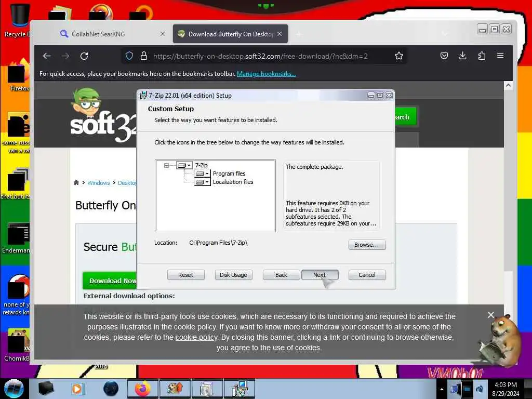532x399 pixels.
Task: Click the 7-Zip setup title icon
Action: [x=143, y=96]
